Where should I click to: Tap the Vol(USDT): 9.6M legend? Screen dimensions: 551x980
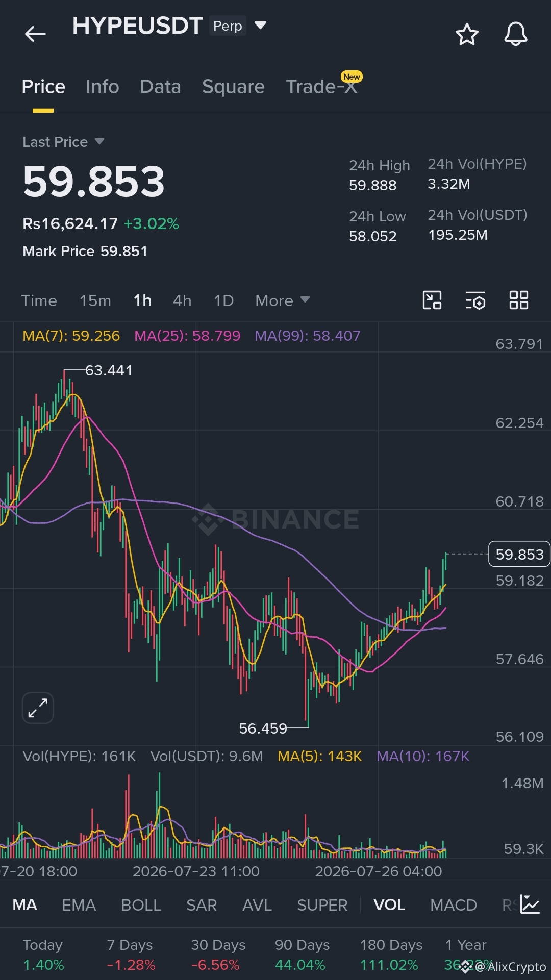207,756
